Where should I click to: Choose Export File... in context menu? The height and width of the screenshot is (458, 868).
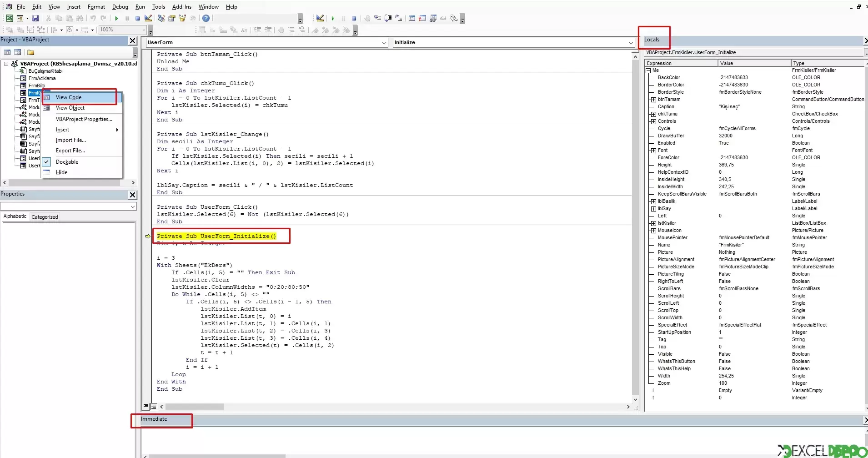point(82,151)
